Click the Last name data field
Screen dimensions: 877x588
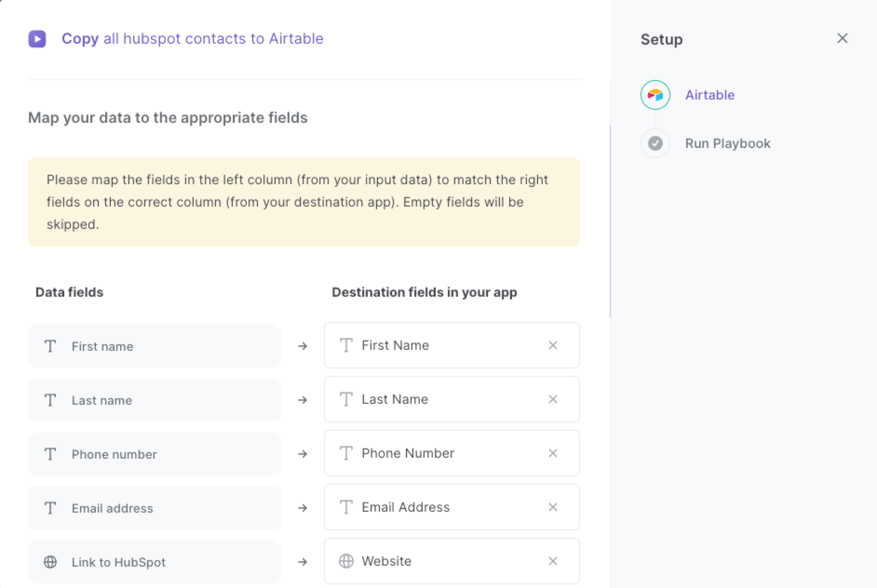tap(155, 400)
